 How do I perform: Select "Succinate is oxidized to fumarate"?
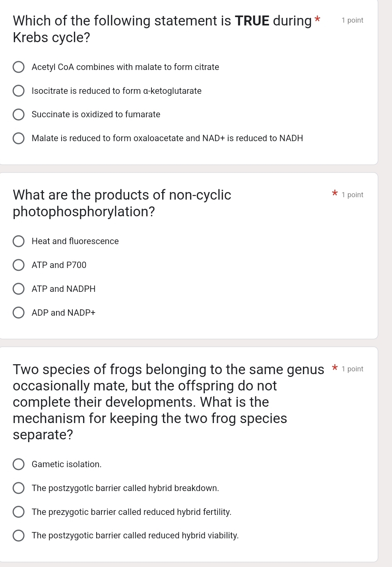click(x=19, y=115)
